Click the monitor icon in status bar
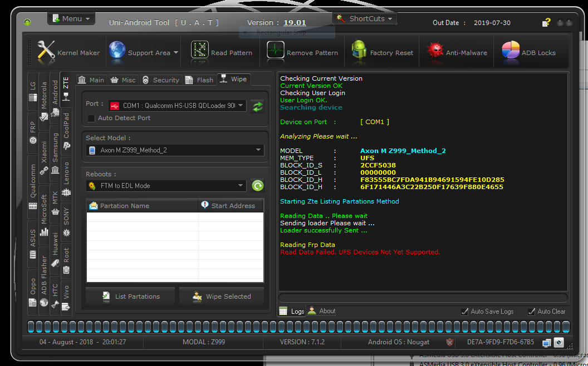Viewport: 588px width, 366px height. (x=547, y=343)
